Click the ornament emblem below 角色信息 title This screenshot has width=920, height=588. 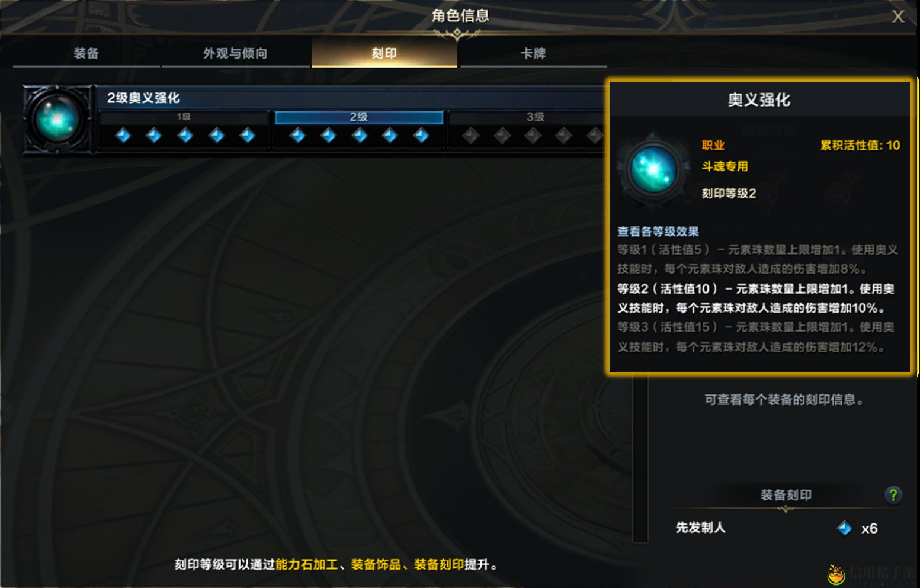457,35
